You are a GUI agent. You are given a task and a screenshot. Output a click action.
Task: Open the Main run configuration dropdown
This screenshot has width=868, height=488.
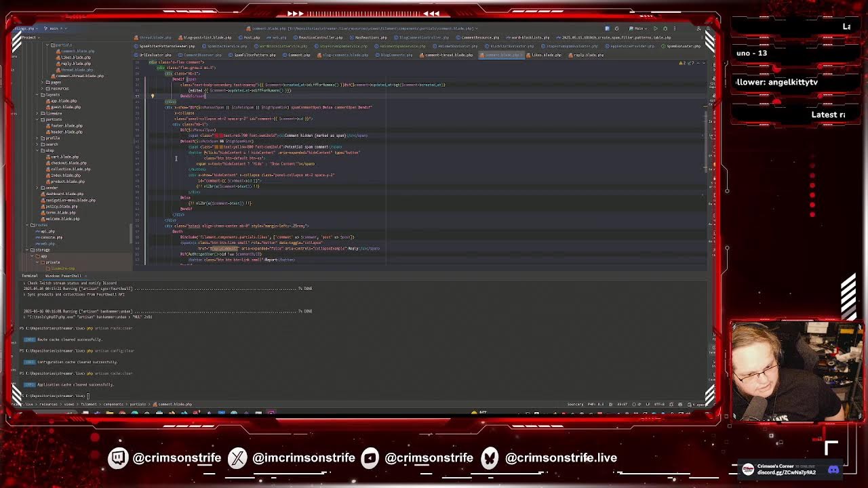[x=638, y=28]
